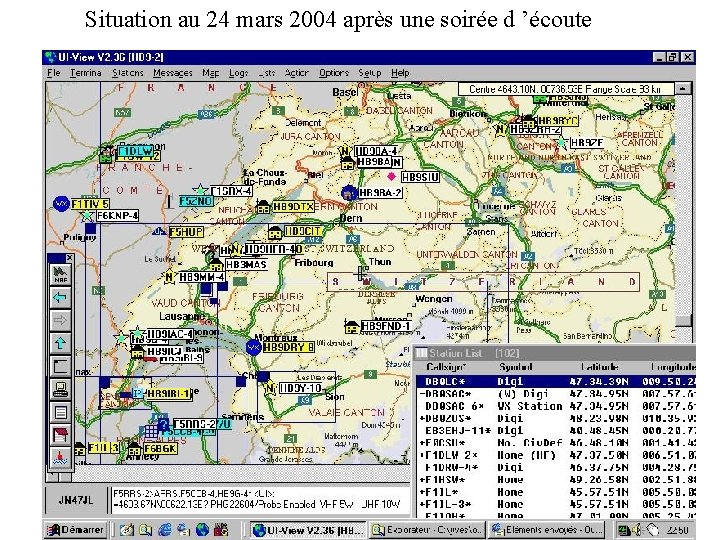Click the F6BGK house icon
The width and height of the screenshot is (720, 540).
click(x=134, y=449)
